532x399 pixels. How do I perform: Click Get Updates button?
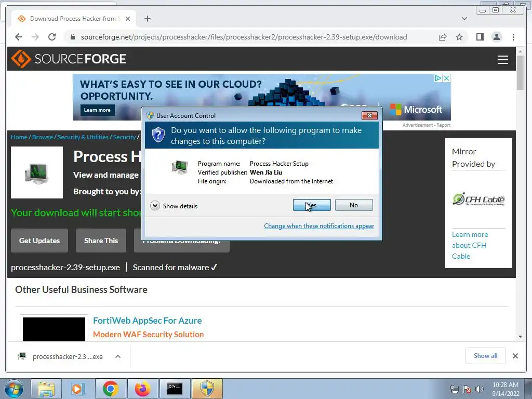(x=39, y=241)
